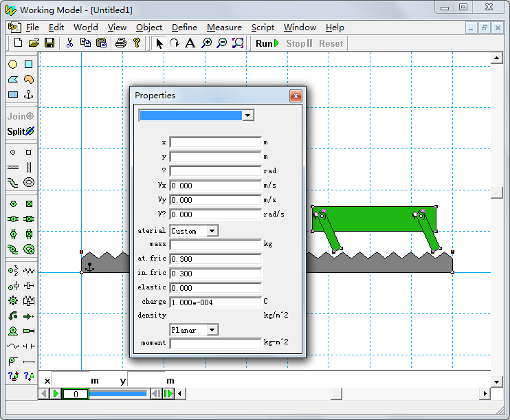Select the round Point element tool
This screenshot has height=420, width=510.
(12, 152)
